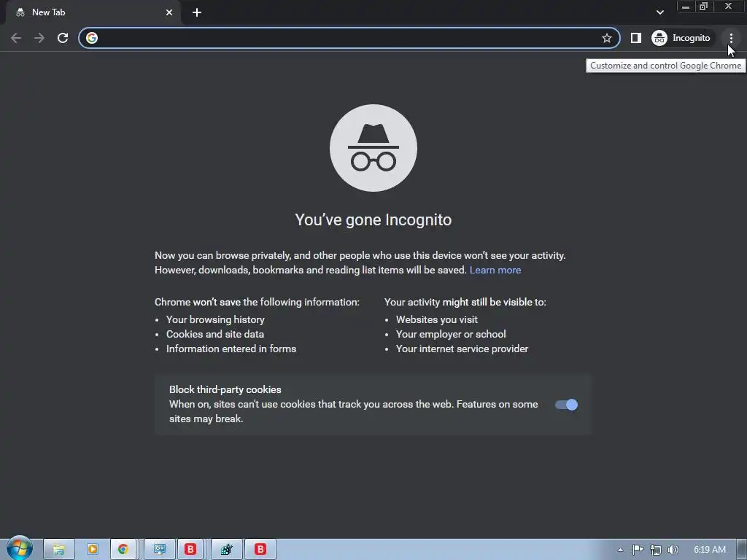Screen dimensions: 747x560
Task: Click the first red B taskbar icon
Action: tap(190, 550)
